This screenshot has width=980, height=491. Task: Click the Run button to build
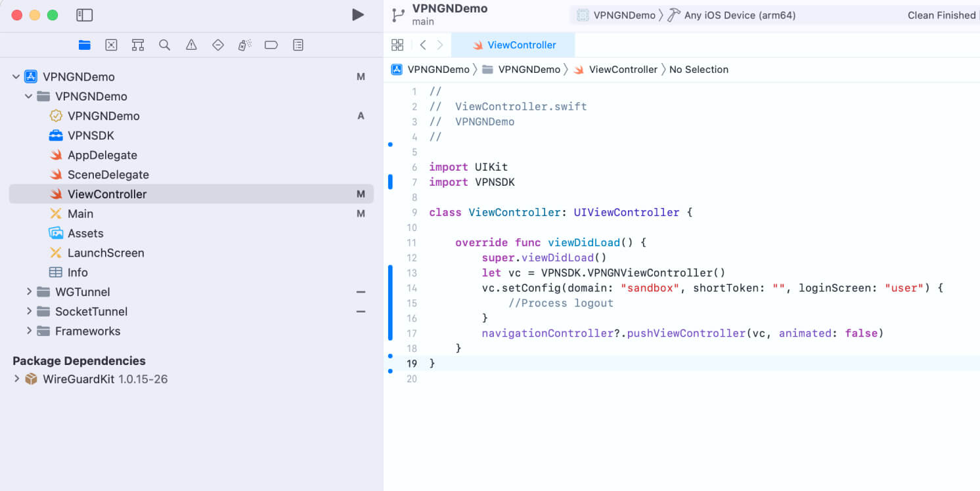[357, 14]
